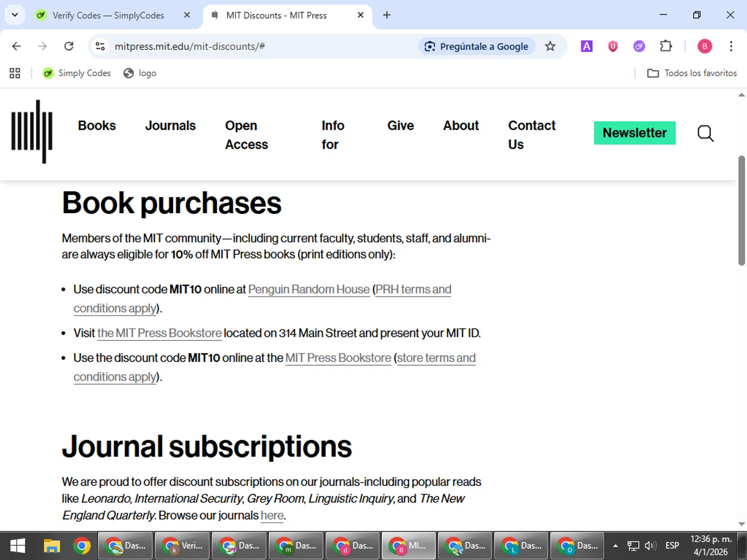Open PRH terms and conditions apply link
This screenshot has width=747, height=560.
pyautogui.click(x=413, y=289)
